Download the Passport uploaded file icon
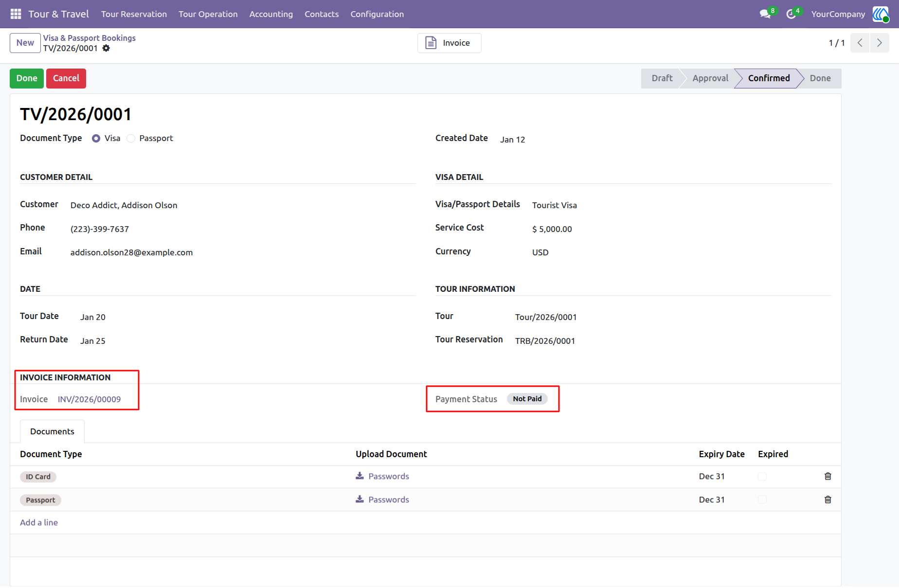This screenshot has height=588, width=899. (x=360, y=499)
